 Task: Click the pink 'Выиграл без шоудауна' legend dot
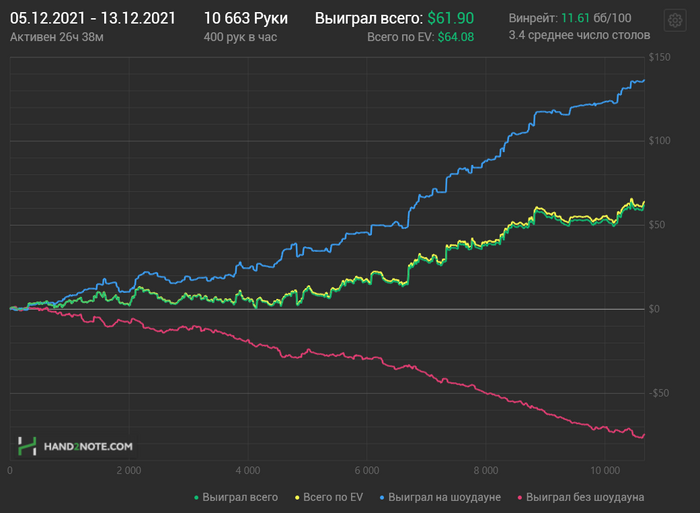click(x=520, y=497)
